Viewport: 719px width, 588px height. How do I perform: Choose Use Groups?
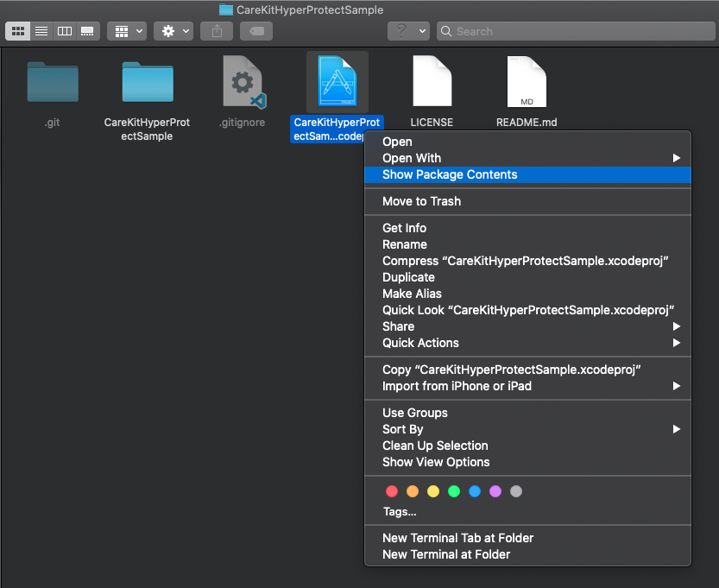pos(527,413)
